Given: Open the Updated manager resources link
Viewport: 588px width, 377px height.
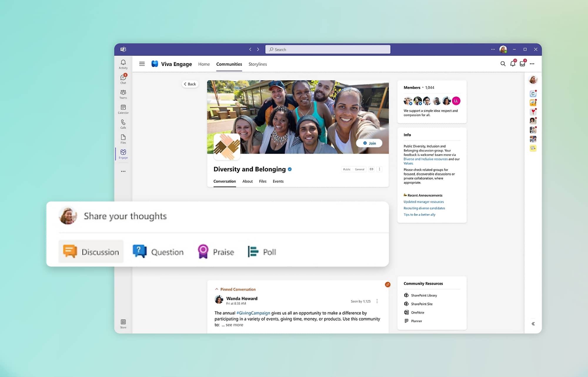Looking at the screenshot, I should [x=423, y=202].
